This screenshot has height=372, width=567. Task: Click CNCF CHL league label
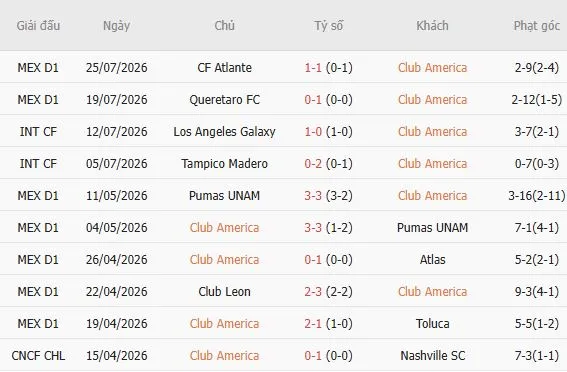point(38,355)
